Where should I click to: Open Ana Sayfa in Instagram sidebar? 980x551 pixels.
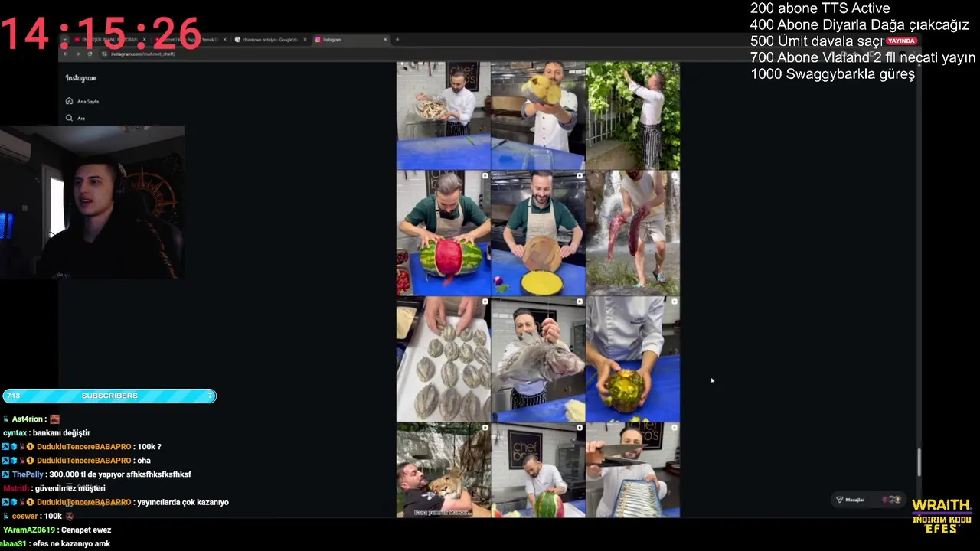point(82,101)
